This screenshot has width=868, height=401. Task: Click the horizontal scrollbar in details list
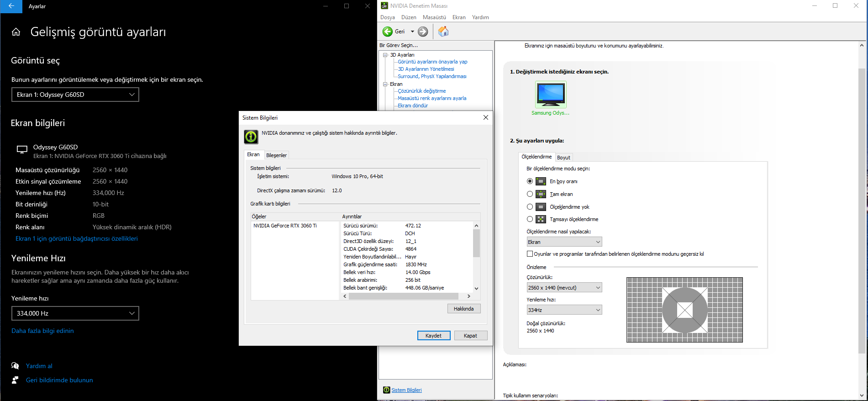[403, 296]
